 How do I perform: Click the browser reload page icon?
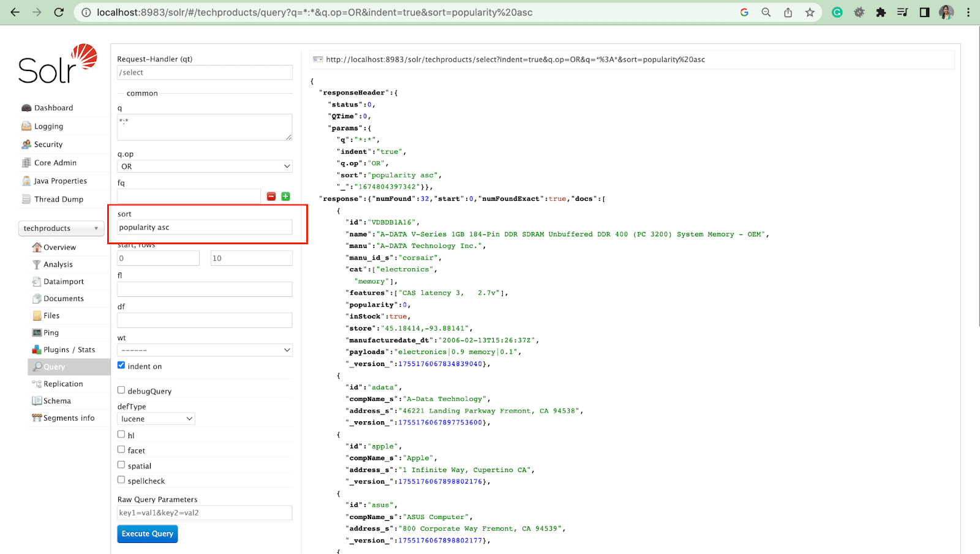pos(59,12)
